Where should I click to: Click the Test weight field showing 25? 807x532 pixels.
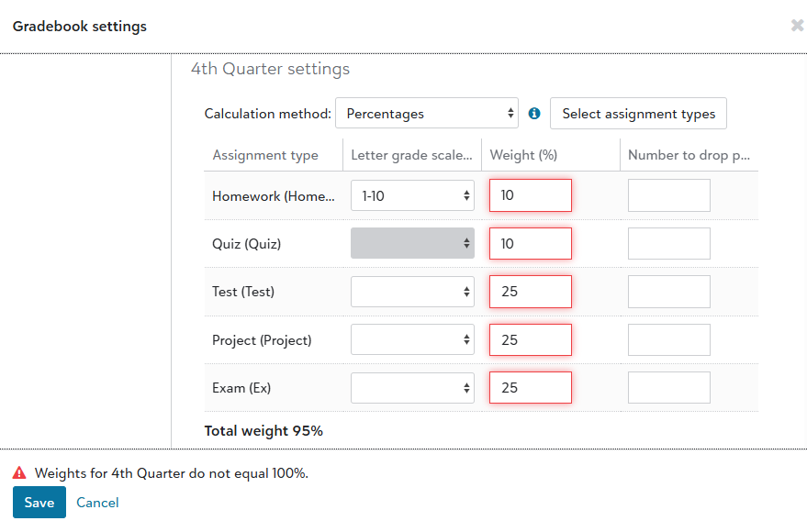[x=530, y=292]
